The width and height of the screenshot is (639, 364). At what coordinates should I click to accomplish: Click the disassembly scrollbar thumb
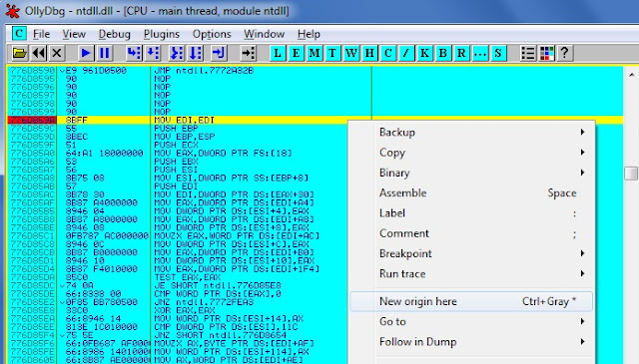(631, 174)
